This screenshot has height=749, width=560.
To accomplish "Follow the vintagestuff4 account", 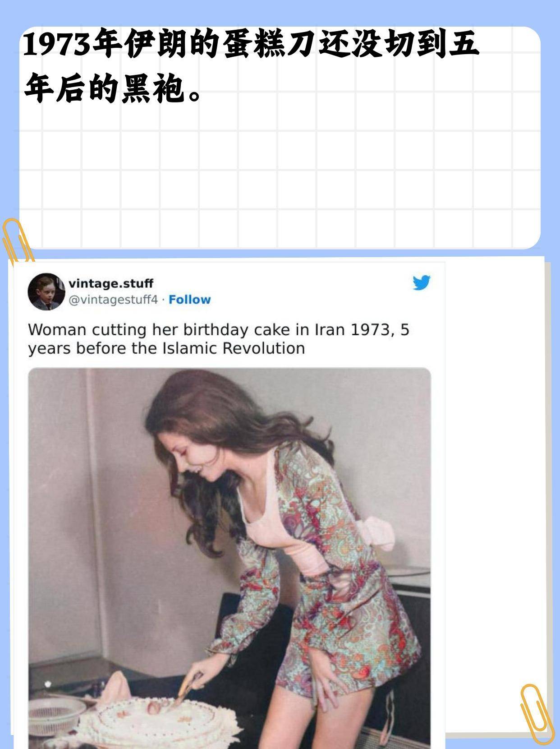I will [189, 300].
